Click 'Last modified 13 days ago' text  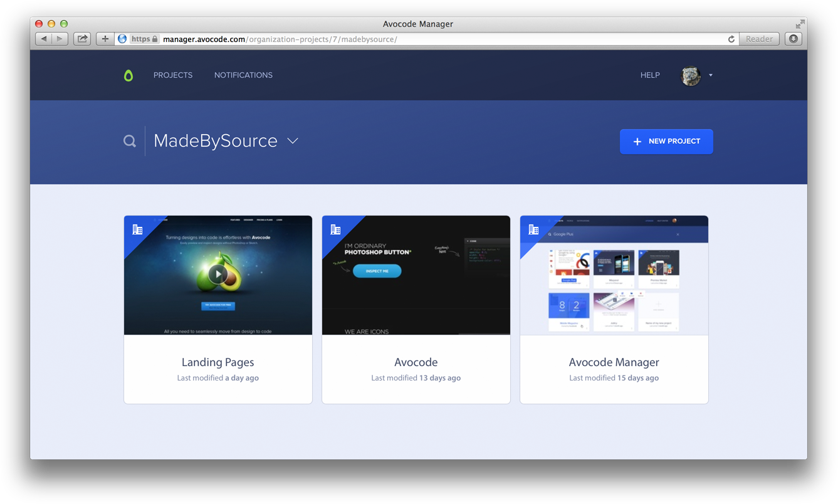tap(416, 378)
